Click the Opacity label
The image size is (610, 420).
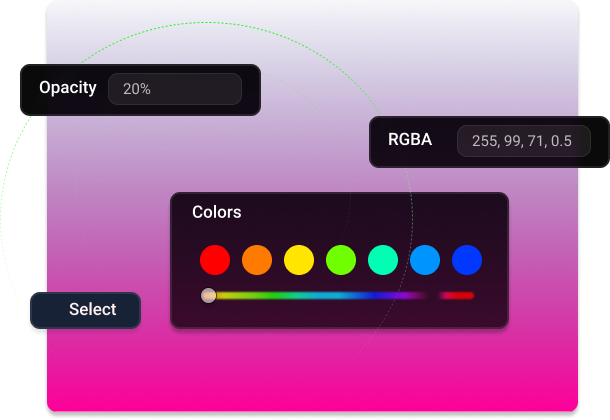click(68, 88)
